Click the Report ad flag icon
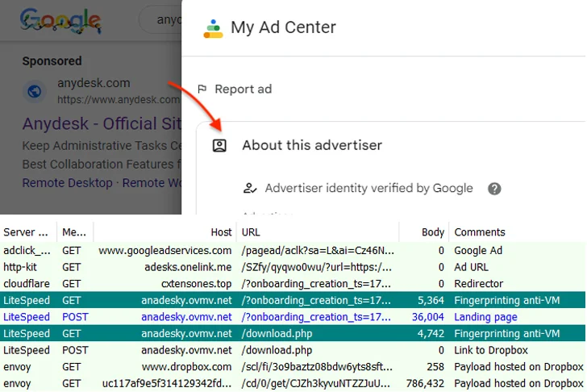Viewport: 587px width, 392px height. coord(202,90)
